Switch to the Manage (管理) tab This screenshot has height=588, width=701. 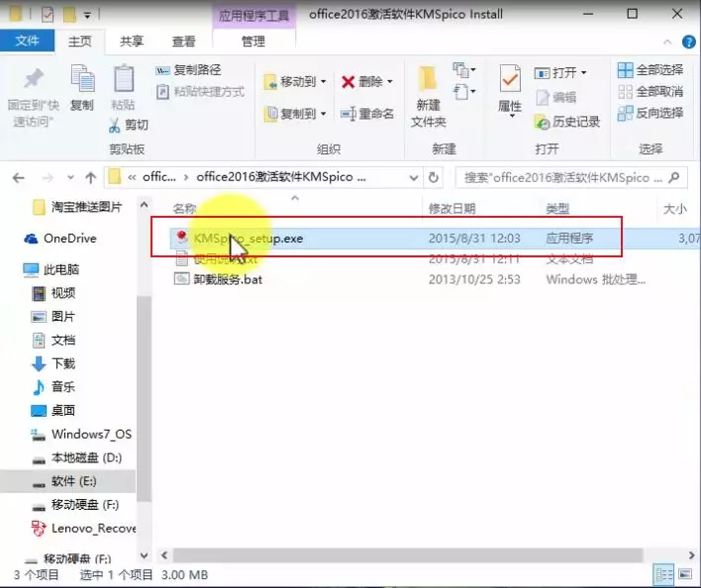pos(253,42)
